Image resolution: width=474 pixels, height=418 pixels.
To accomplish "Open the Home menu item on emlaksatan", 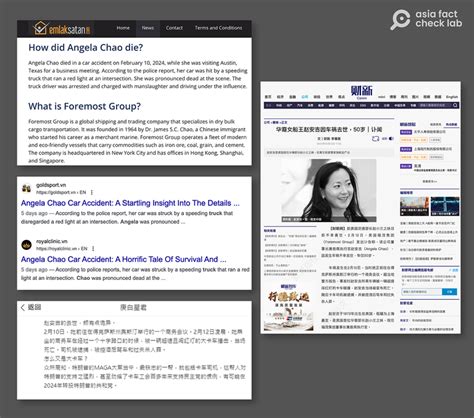I will pos(123,28).
